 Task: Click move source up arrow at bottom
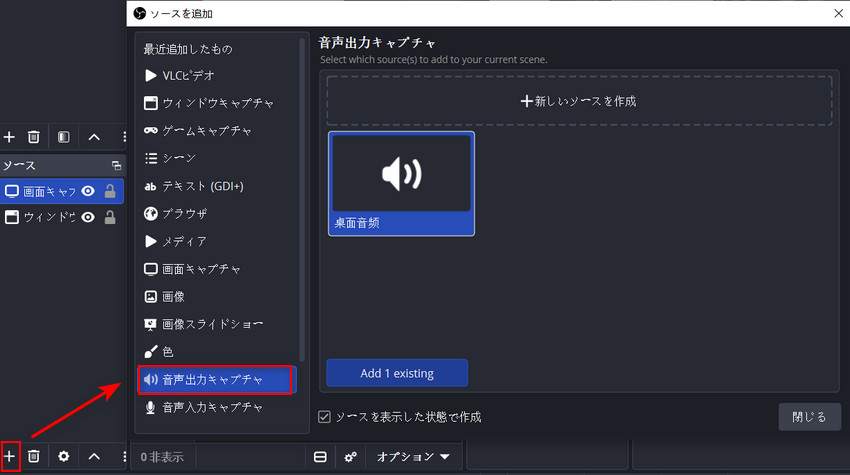click(x=94, y=456)
